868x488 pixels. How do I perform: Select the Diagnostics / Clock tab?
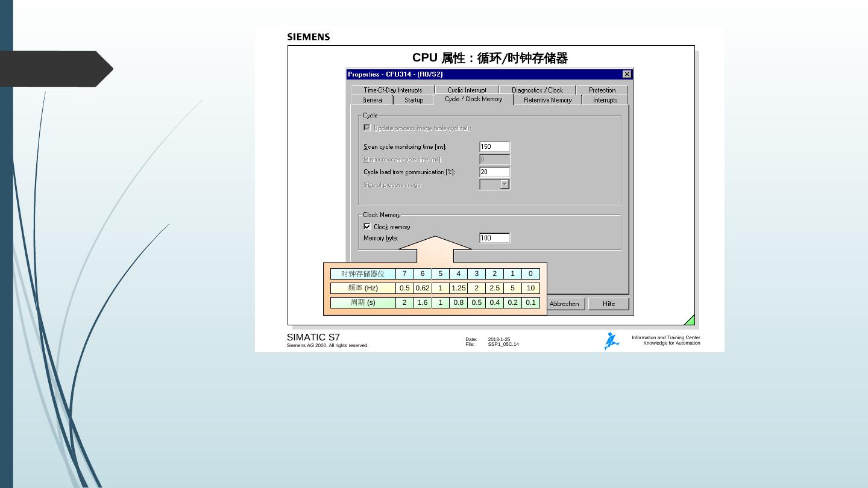point(537,90)
